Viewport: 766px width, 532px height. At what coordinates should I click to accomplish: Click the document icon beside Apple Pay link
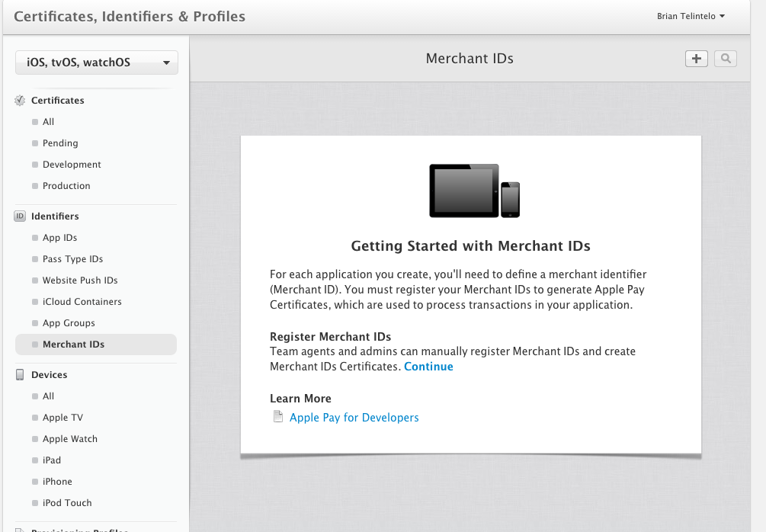tap(278, 417)
